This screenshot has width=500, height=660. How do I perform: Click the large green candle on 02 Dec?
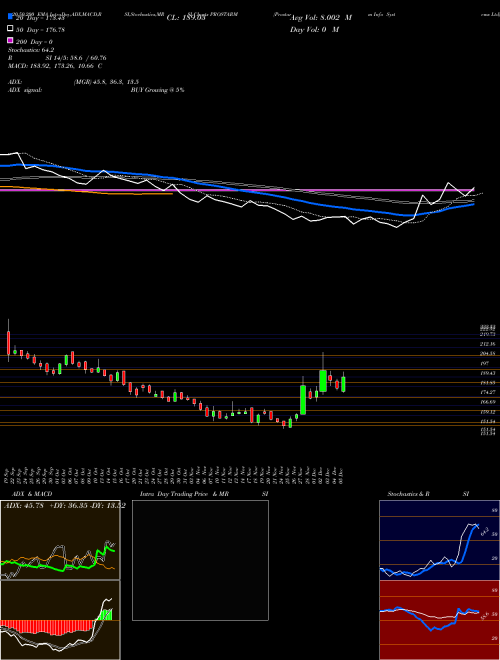pyautogui.click(x=323, y=381)
